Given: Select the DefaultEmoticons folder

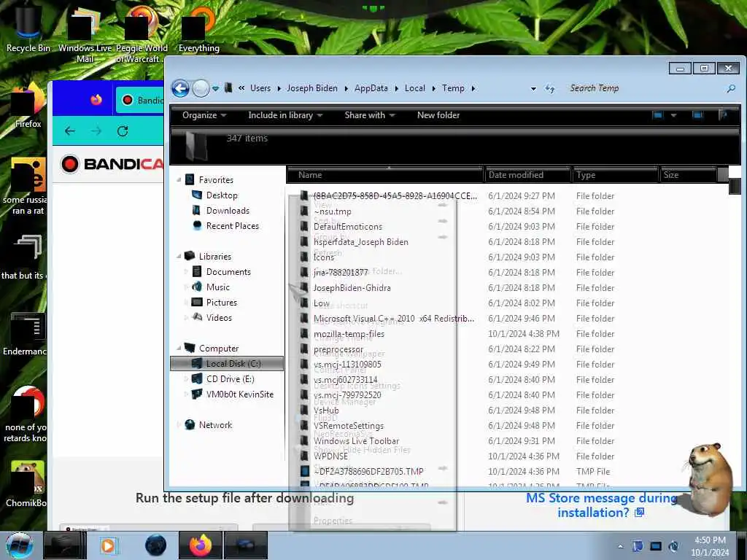Looking at the screenshot, I should click(348, 227).
